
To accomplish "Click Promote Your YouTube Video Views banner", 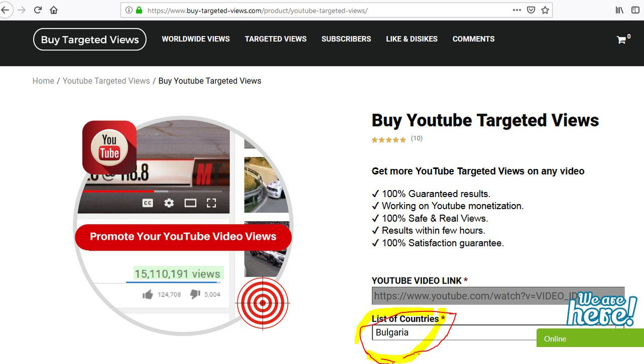I will [183, 237].
